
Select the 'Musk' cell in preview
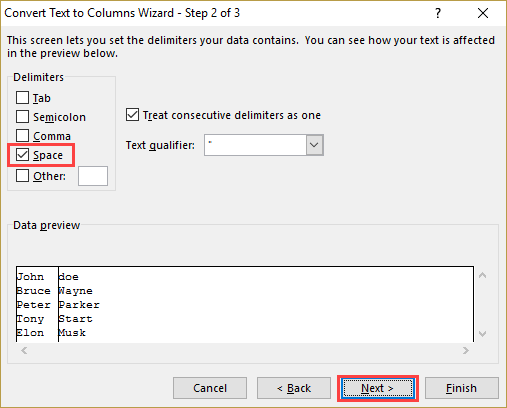(x=72, y=333)
